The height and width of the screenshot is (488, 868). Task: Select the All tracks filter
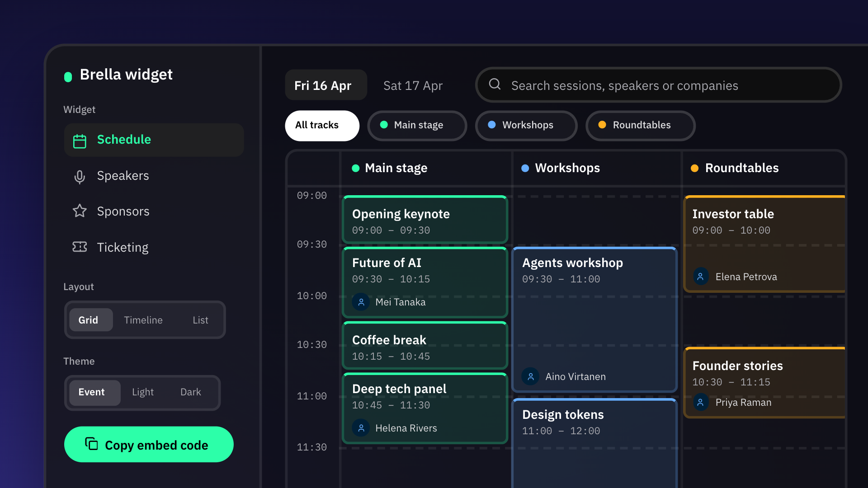(x=322, y=126)
